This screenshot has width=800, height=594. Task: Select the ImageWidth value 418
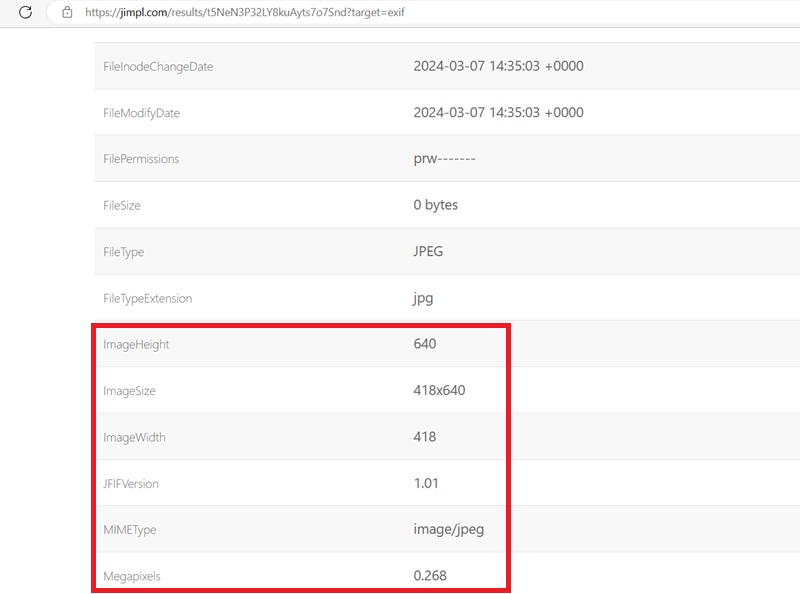(x=426, y=437)
